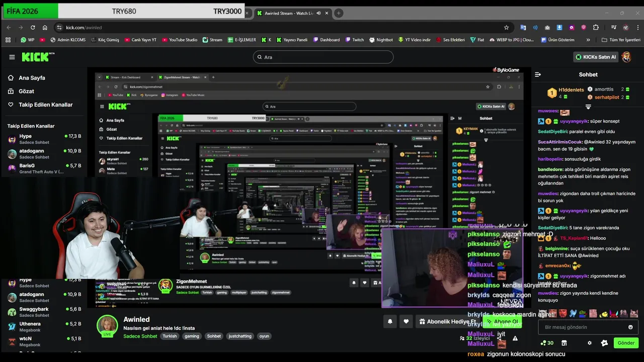Viewport: 644px width, 362px height.
Task: Select the gaming tag under Awinled
Action: click(x=192, y=336)
